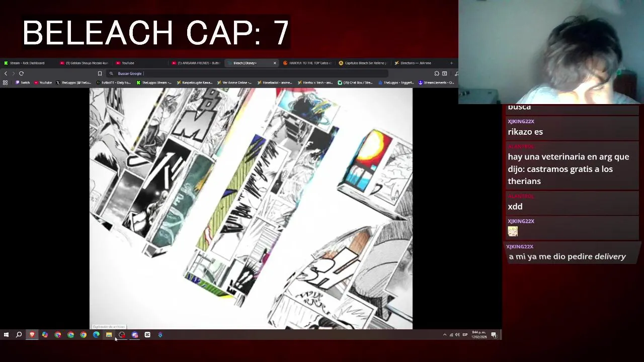Open the StreamElements bookmark

[x=436, y=82]
